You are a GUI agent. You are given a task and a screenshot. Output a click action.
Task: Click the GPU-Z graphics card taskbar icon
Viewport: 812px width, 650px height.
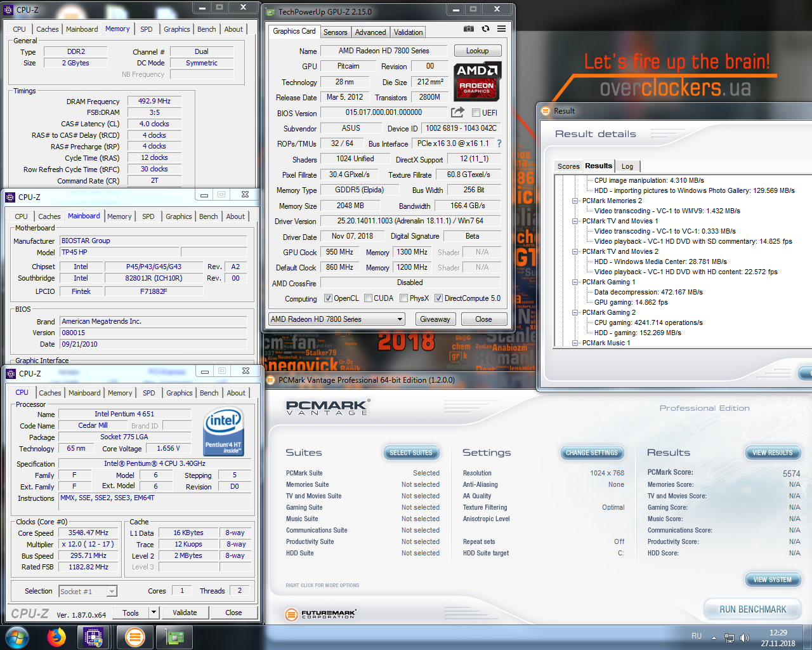(174, 637)
